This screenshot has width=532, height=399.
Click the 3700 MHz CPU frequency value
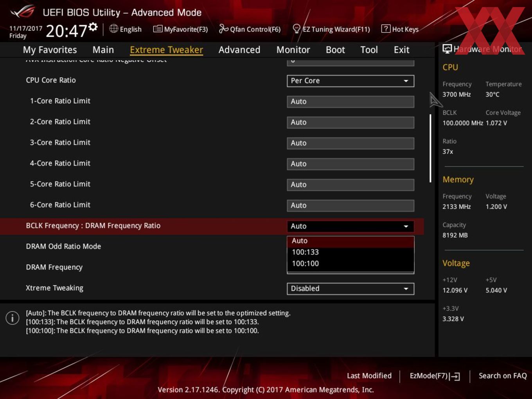457,94
